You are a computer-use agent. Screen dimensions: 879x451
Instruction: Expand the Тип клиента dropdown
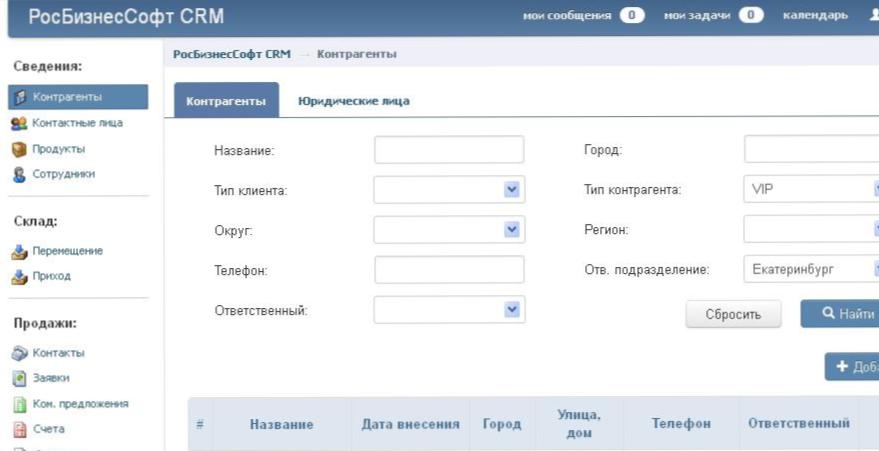(449, 189)
